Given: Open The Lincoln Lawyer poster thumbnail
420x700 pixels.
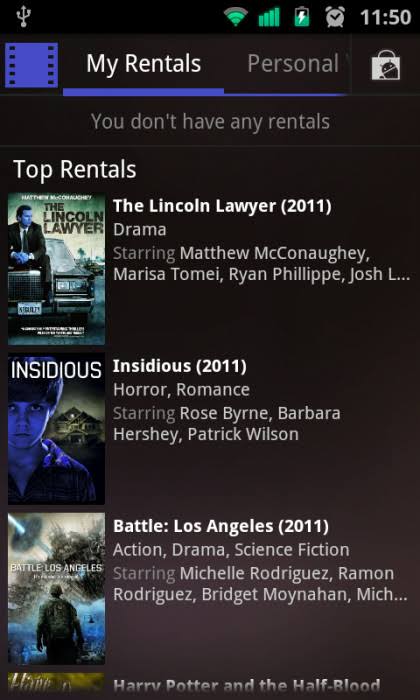Looking at the screenshot, I should pyautogui.click(x=56, y=269).
